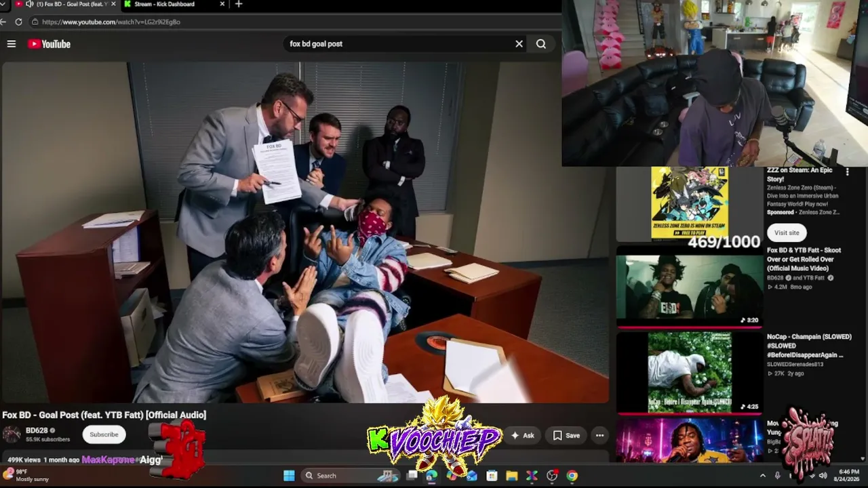
Task: Mute the tab using the speaker icon
Action: 29,4
